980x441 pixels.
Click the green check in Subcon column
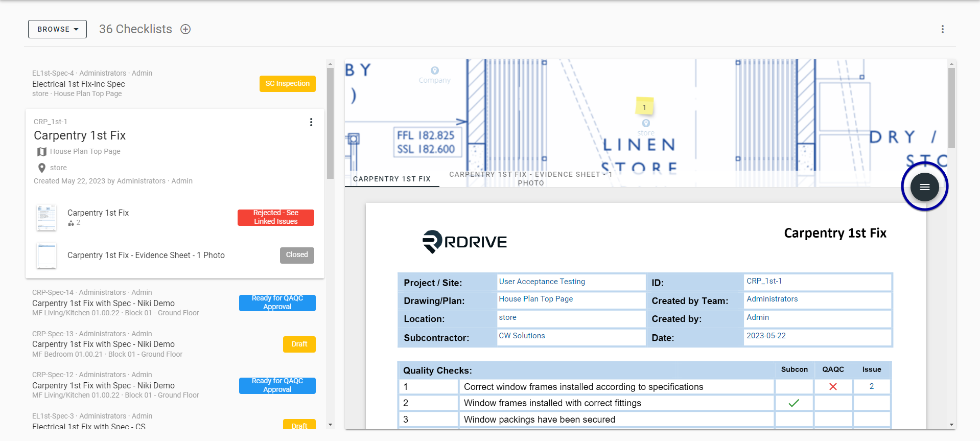[x=794, y=403]
